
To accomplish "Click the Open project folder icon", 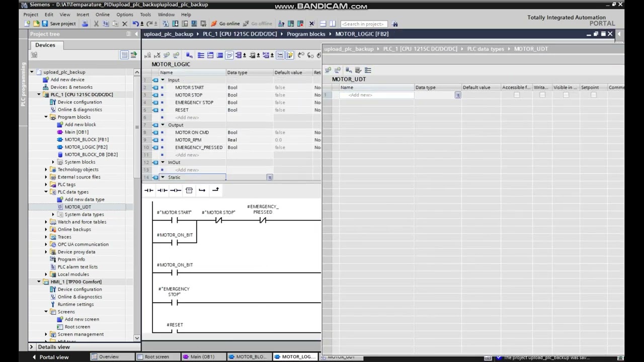I will click(x=36, y=24).
